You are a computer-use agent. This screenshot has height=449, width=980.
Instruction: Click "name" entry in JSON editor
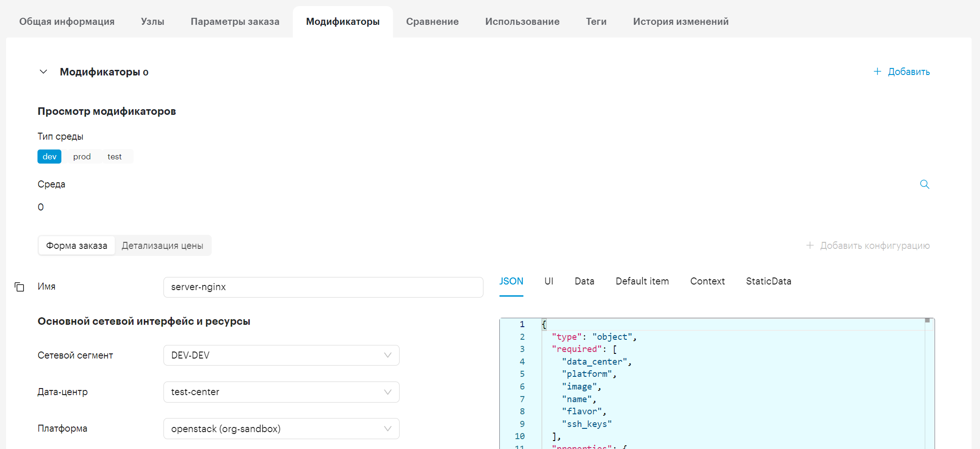point(577,399)
